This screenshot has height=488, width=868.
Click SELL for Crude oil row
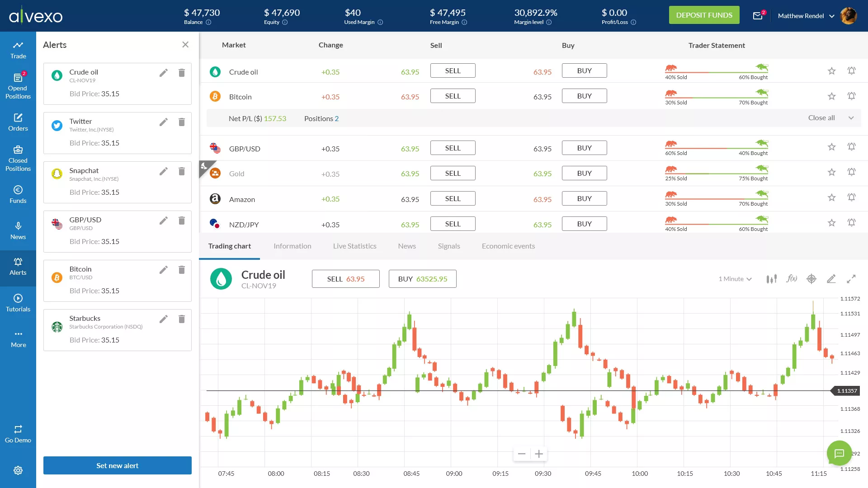point(453,70)
